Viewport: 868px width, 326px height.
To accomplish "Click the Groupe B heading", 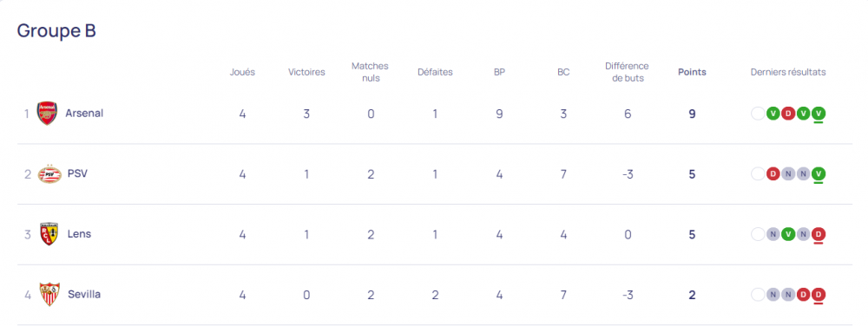I will click(56, 31).
